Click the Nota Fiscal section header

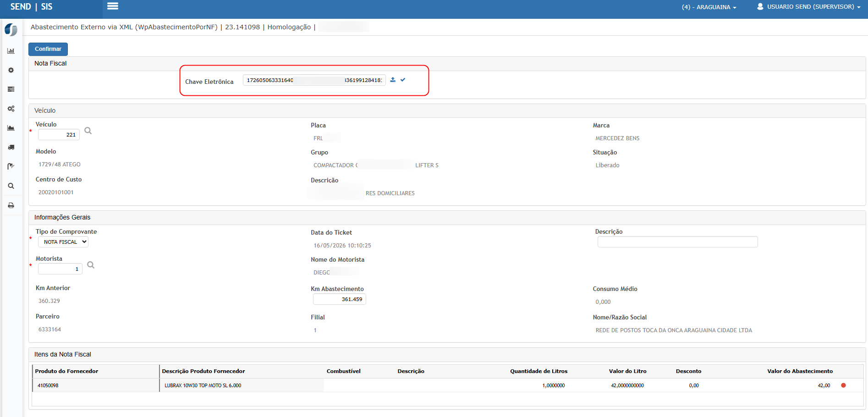(x=447, y=64)
